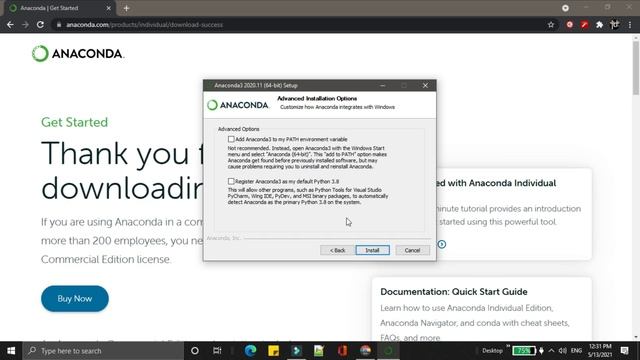Close the Anaconda Get Started tab
640x360 pixels.
[x=109, y=8]
